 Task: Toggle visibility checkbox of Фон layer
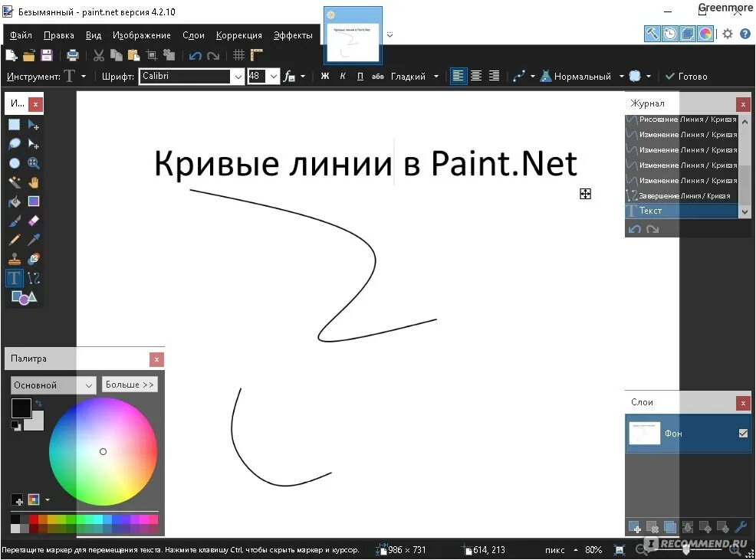pos(743,434)
